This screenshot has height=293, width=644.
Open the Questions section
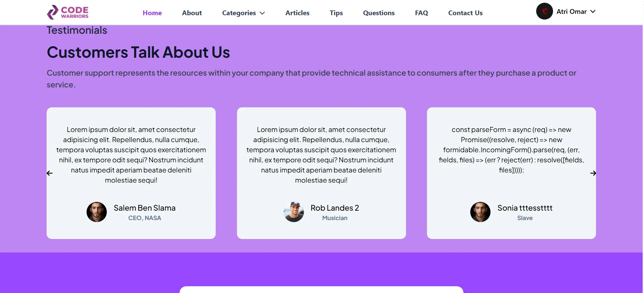(x=379, y=13)
